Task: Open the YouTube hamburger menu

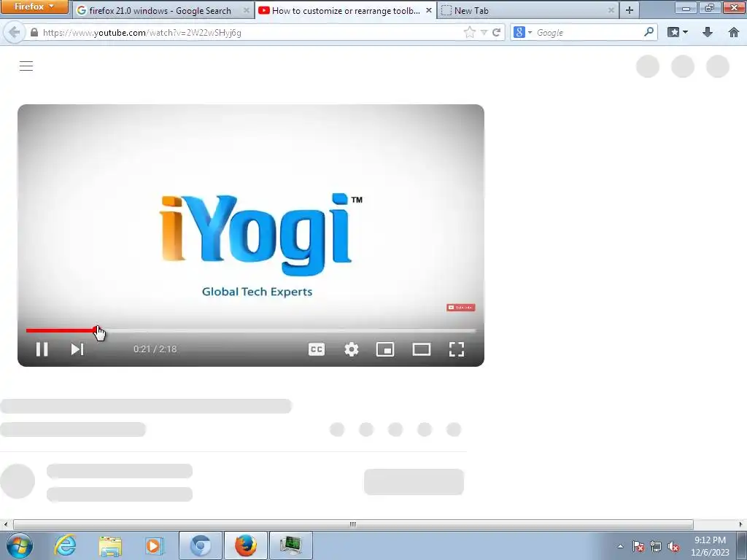Action: click(26, 66)
